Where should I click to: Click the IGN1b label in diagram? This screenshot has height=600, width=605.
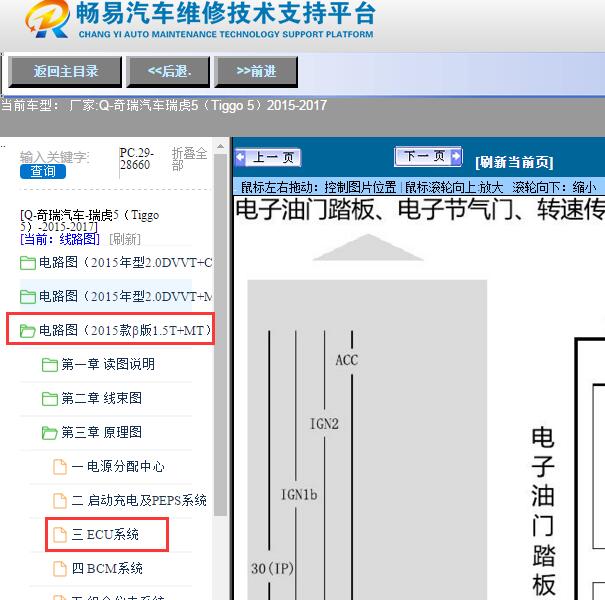(x=299, y=494)
